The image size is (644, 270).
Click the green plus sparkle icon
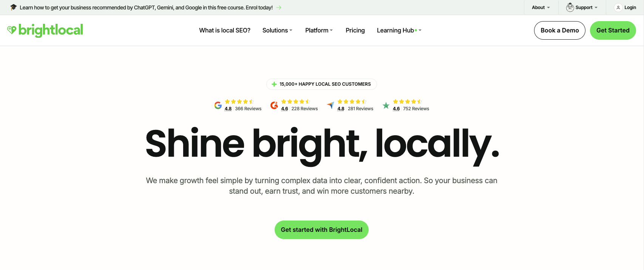274,84
